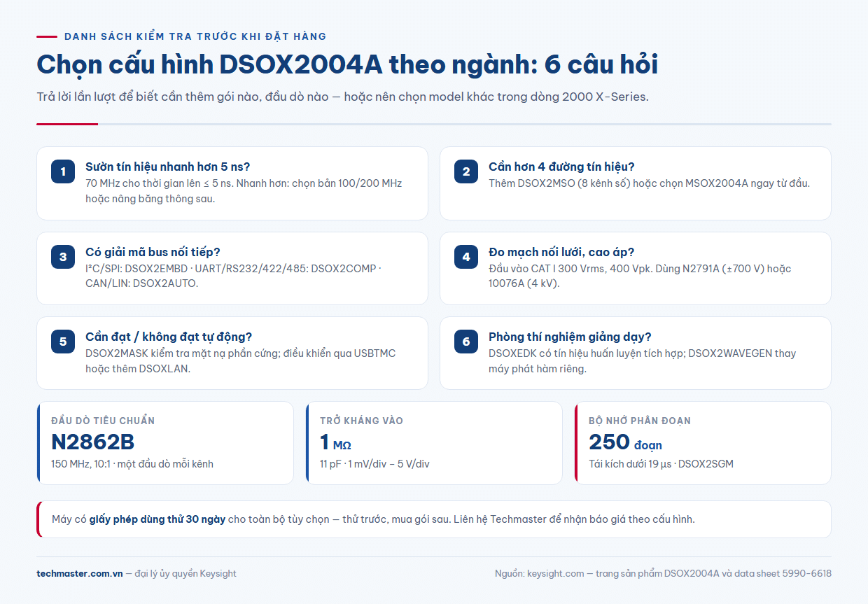Select heading 'Sườn tín hiệu nhanh hơn 5 ns?'
This screenshot has height=604, width=868.
(168, 167)
